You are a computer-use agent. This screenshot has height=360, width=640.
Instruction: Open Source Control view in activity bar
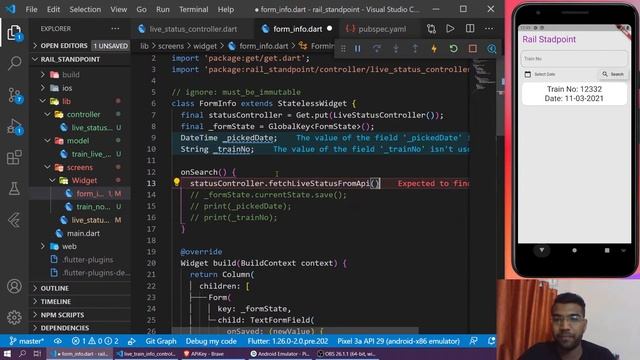15,95
